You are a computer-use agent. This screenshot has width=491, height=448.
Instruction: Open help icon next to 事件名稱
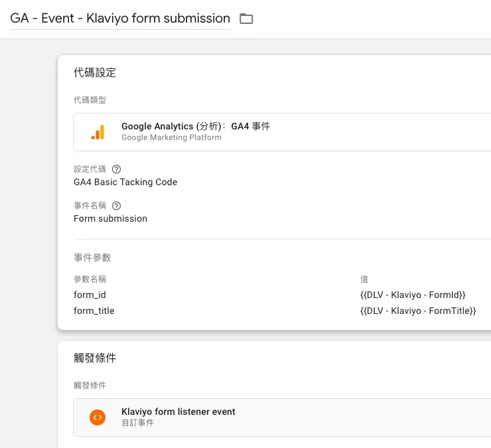[x=117, y=206]
